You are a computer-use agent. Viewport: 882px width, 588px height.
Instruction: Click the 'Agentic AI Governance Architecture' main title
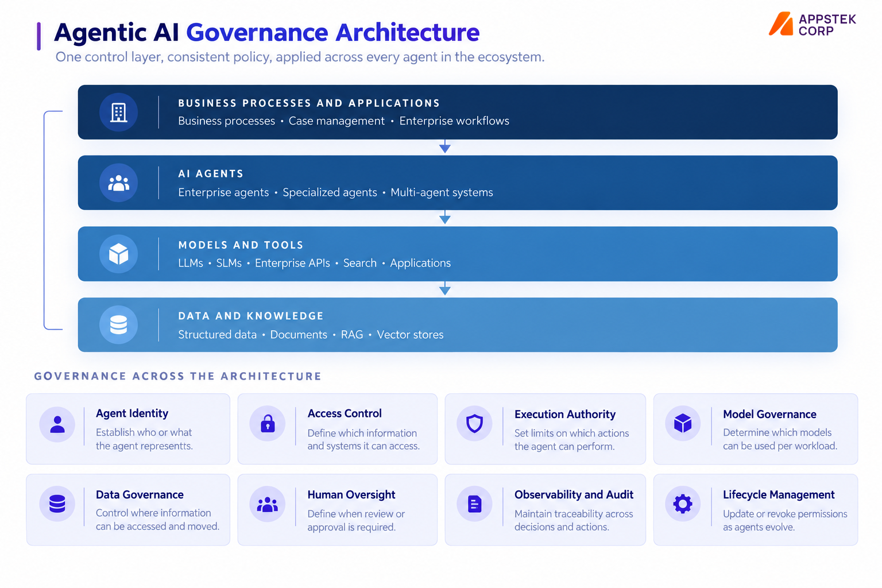(267, 32)
